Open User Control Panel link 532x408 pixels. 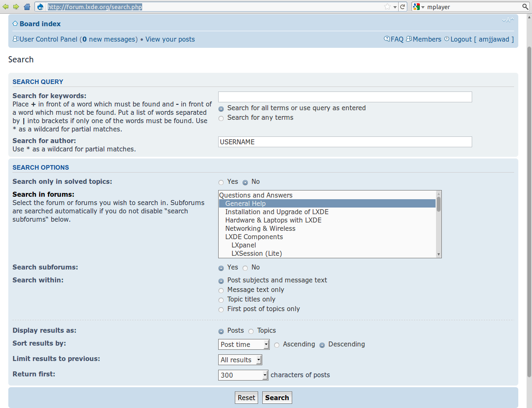(48, 39)
